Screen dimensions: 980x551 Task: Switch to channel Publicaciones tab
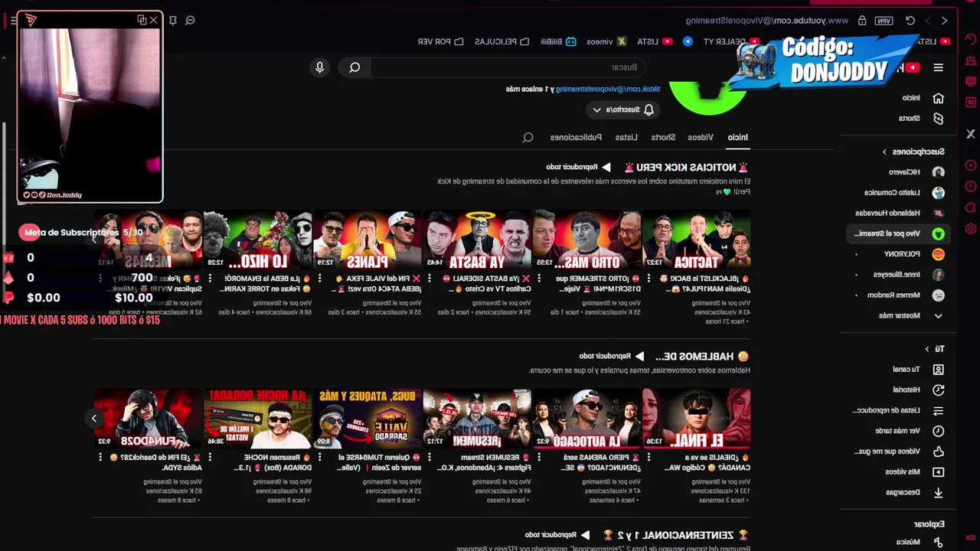(576, 138)
